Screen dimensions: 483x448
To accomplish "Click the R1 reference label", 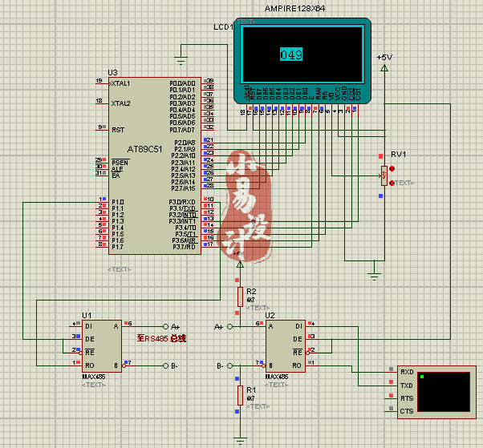I will click(251, 390).
